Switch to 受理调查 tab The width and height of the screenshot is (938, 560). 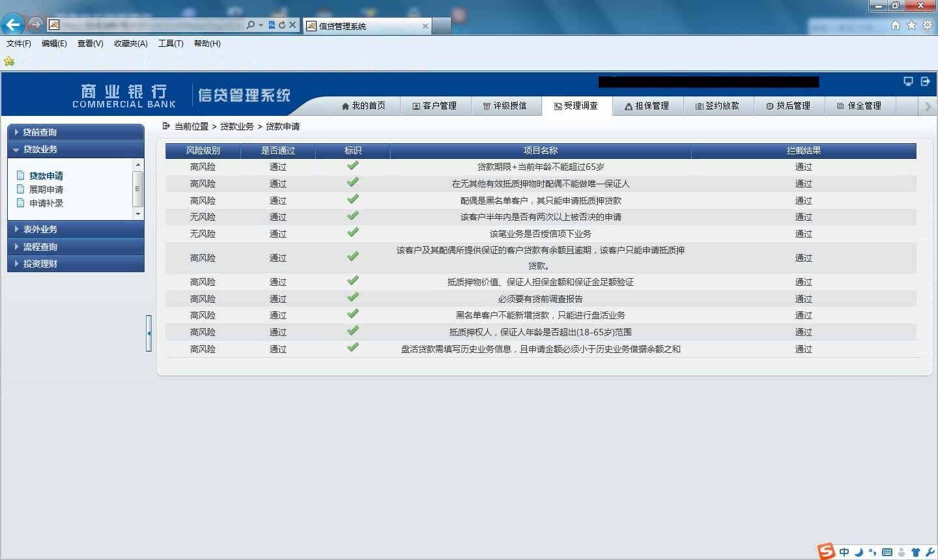(576, 105)
